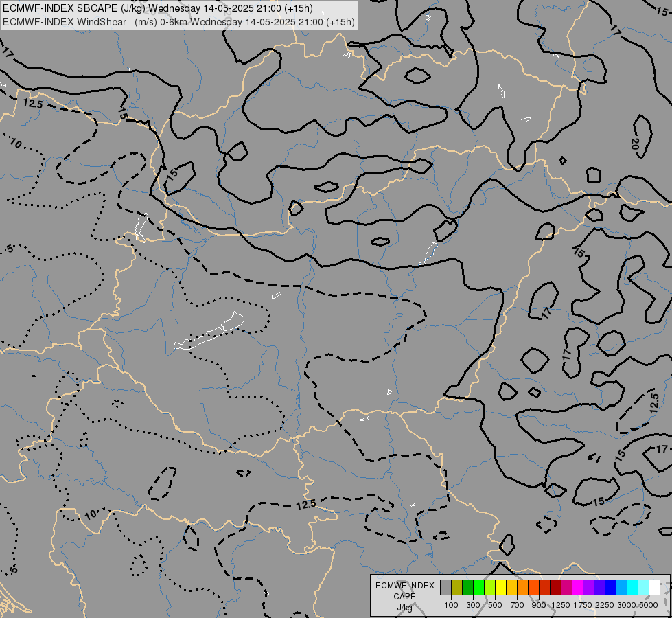Click the legend value 1250

pos(561,605)
